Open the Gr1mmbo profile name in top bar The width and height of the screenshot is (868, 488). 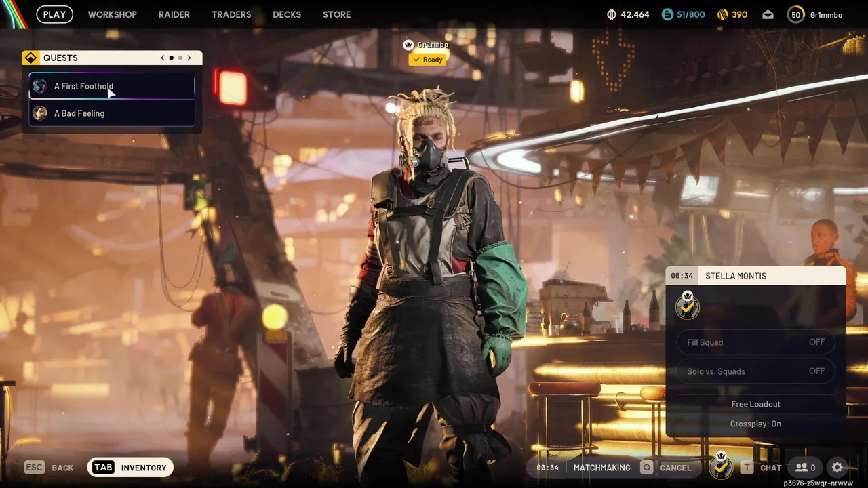pos(827,15)
